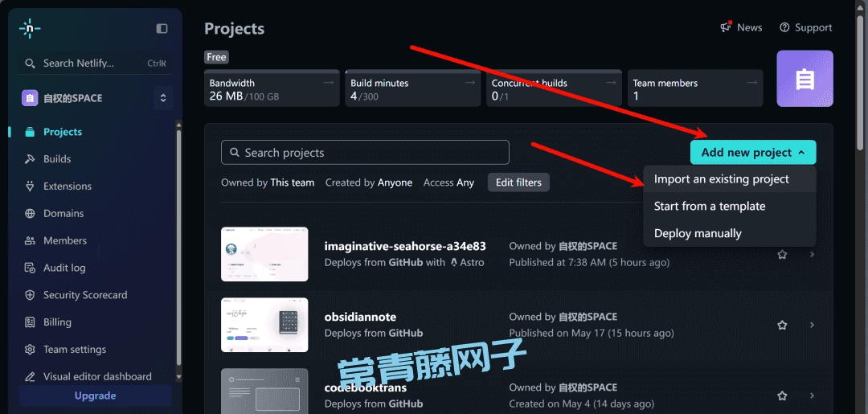Click the Team settings gear icon
Image resolution: width=868 pixels, height=414 pixels.
31,349
